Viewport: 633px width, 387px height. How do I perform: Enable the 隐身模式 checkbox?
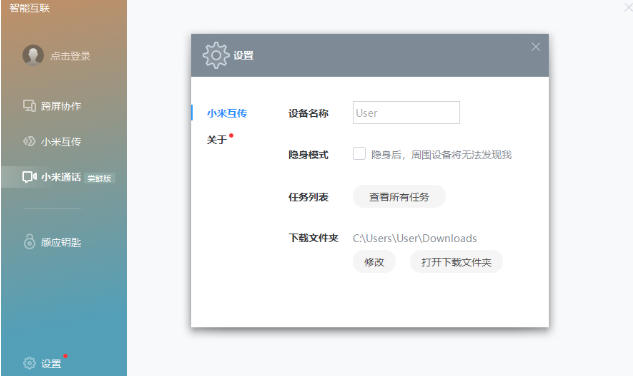pos(359,154)
